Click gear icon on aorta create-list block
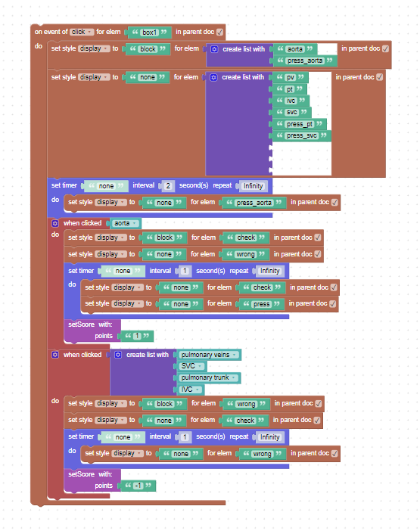Image resolution: width=420 pixels, height=531 pixels. (x=214, y=49)
